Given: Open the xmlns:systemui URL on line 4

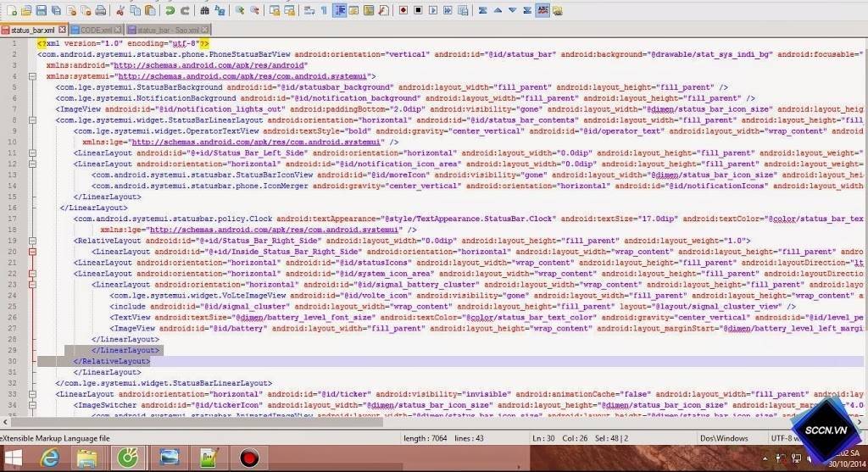Looking at the screenshot, I should [x=242, y=76].
